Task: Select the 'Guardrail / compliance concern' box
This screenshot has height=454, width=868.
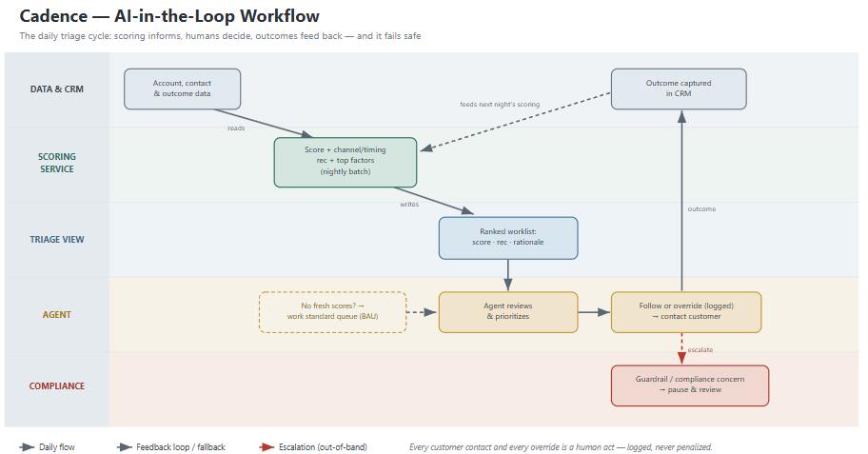Action: tap(690, 385)
